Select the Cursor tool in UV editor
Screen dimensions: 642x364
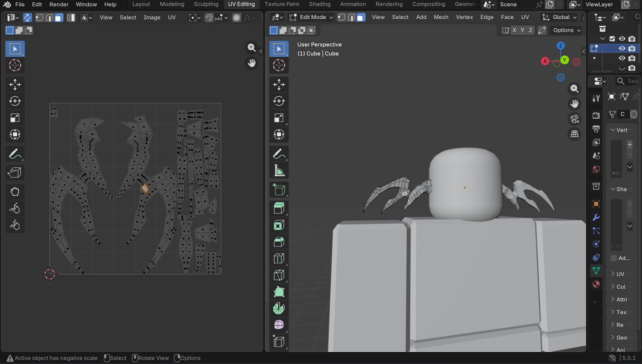tap(15, 65)
